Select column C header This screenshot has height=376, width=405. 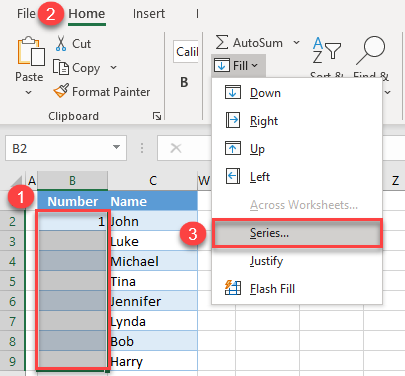153,181
